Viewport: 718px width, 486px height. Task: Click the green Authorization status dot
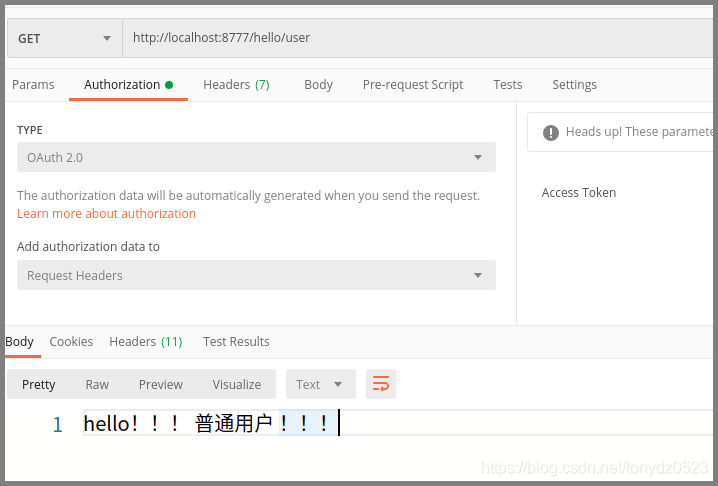[x=169, y=85]
